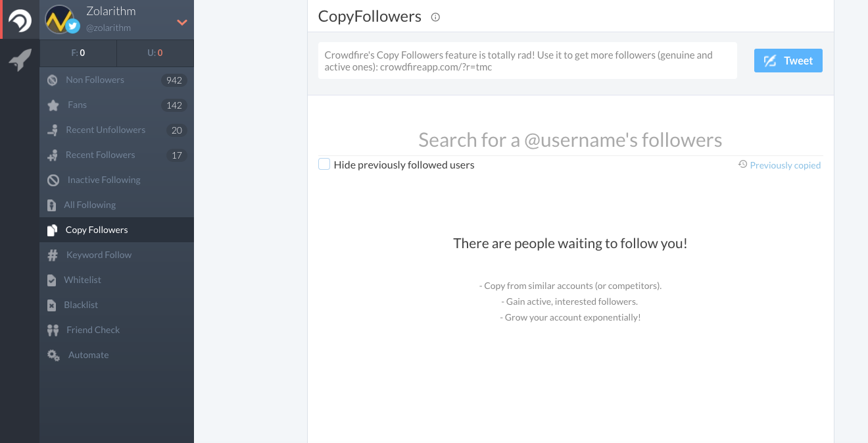Open the Automate settings page
868x443 pixels.
[116, 355]
